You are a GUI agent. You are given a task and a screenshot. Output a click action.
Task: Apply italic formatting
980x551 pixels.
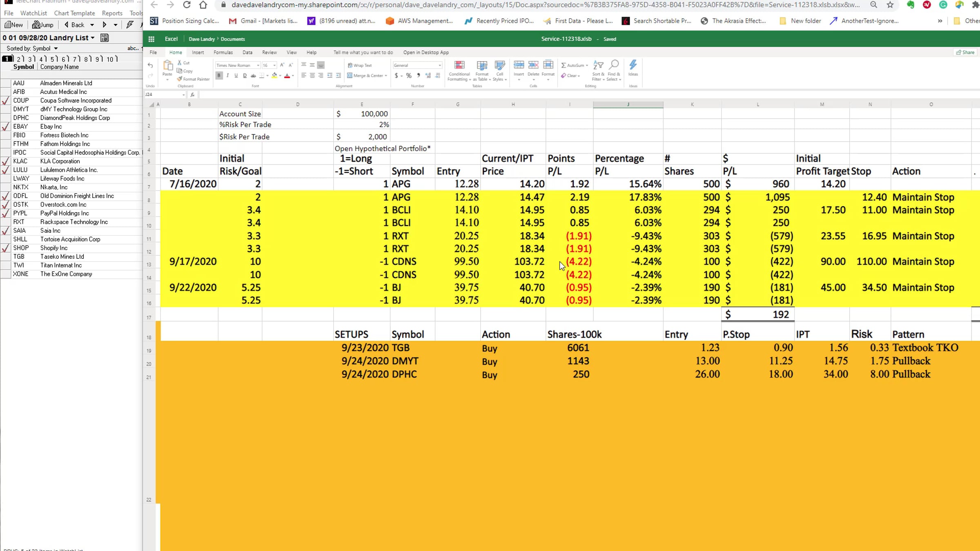(227, 76)
